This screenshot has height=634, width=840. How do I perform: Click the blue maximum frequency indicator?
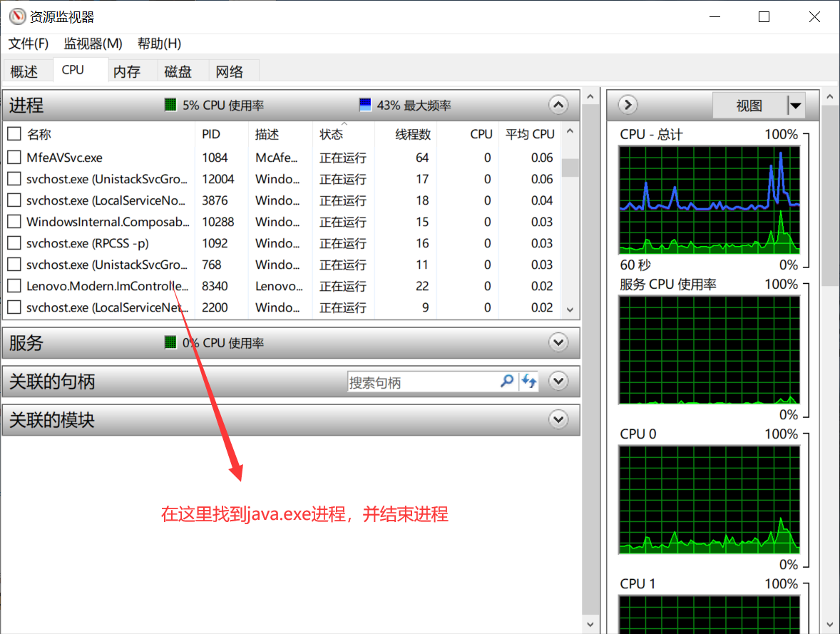(x=365, y=105)
